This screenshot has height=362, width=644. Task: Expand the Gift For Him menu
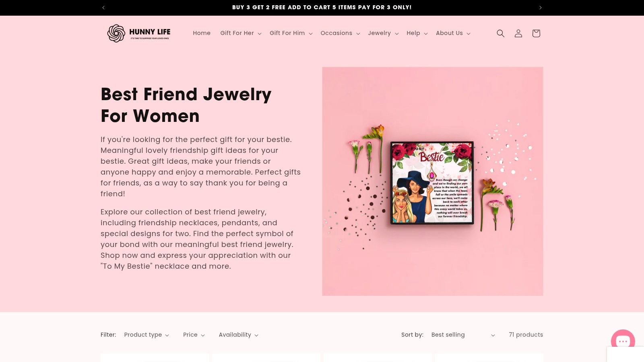[291, 33]
